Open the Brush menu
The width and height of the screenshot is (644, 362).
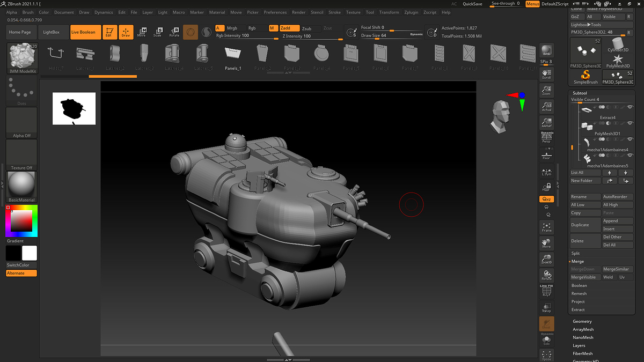[x=28, y=12]
